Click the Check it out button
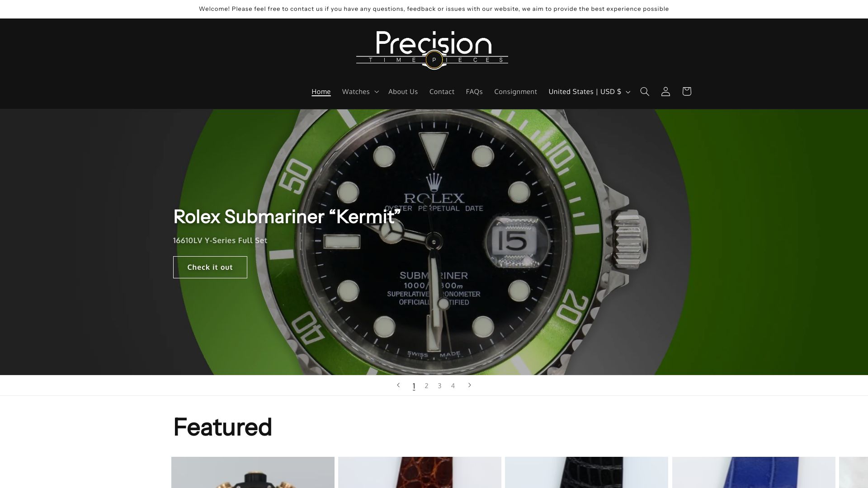This screenshot has height=488, width=868. point(210,267)
